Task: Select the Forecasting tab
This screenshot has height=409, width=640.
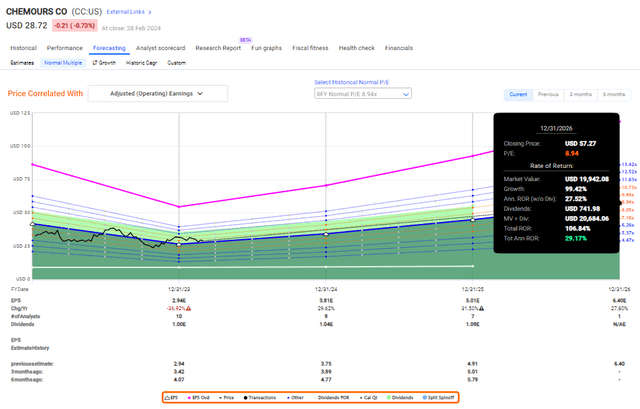Action: [109, 48]
